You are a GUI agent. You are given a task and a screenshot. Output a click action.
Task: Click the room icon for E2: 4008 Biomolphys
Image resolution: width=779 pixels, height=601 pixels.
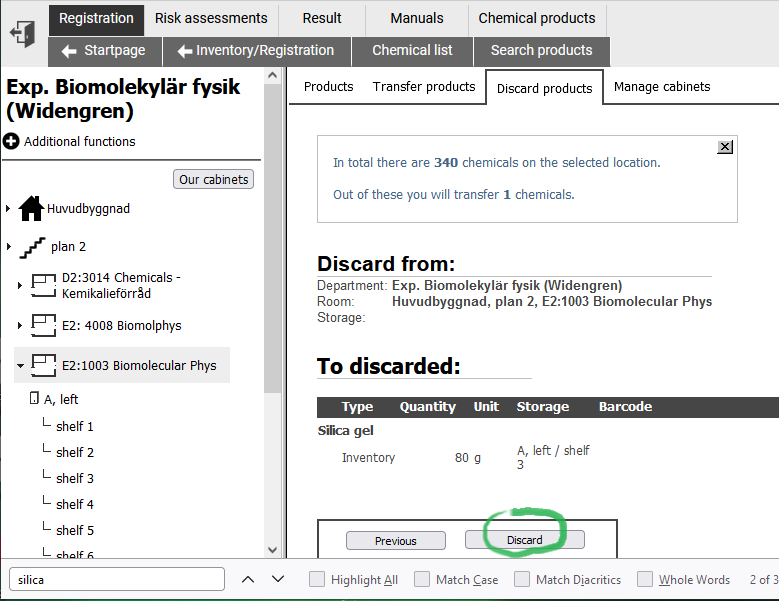tap(43, 326)
